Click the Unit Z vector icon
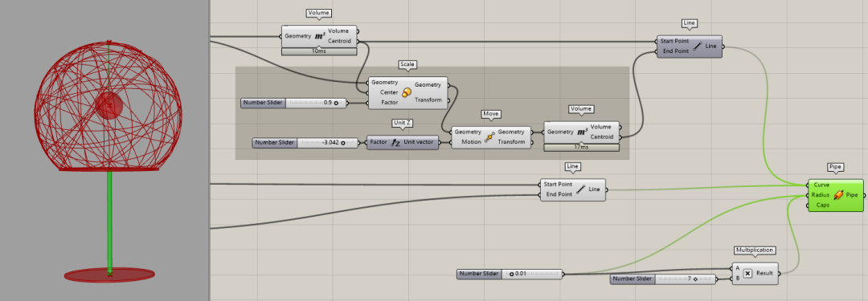The image size is (868, 301). (395, 142)
